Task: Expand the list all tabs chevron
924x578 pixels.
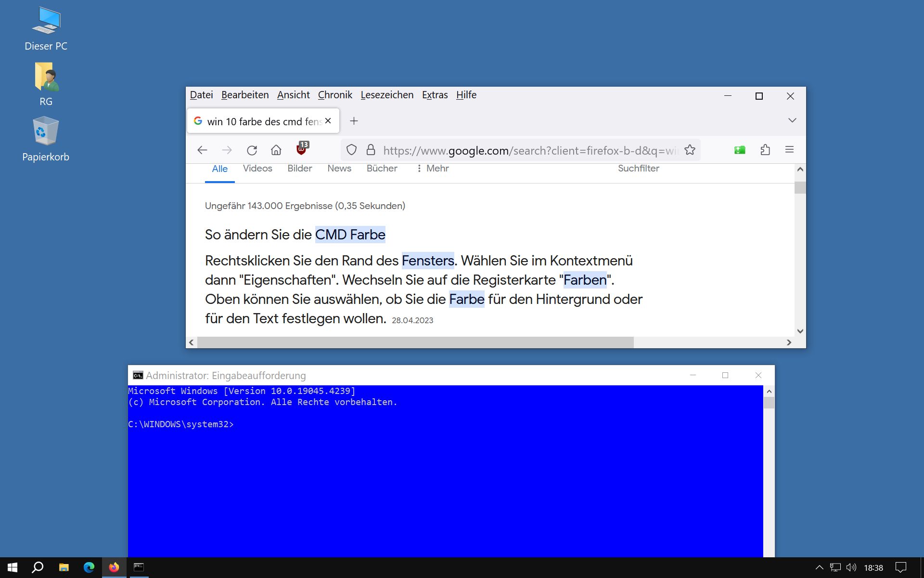Action: pos(792,120)
